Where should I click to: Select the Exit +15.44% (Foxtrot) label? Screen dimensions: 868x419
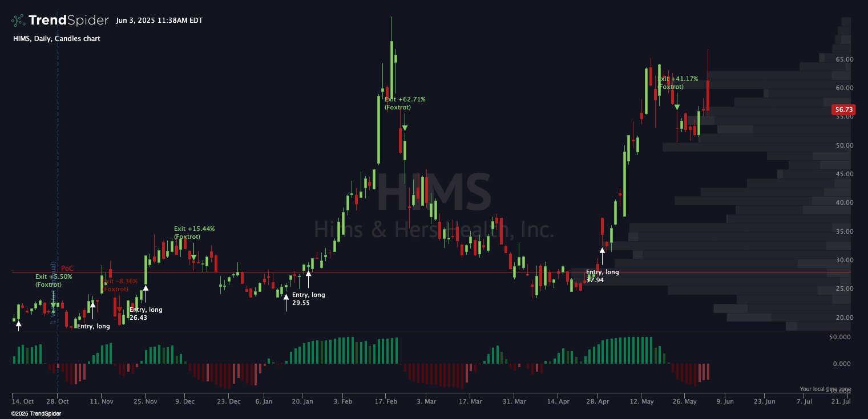pos(194,233)
